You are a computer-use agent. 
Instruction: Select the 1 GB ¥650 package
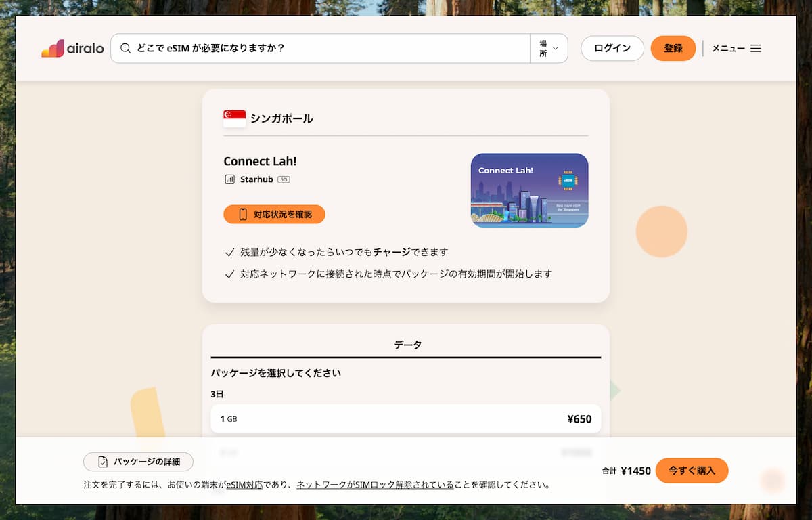pyautogui.click(x=405, y=419)
